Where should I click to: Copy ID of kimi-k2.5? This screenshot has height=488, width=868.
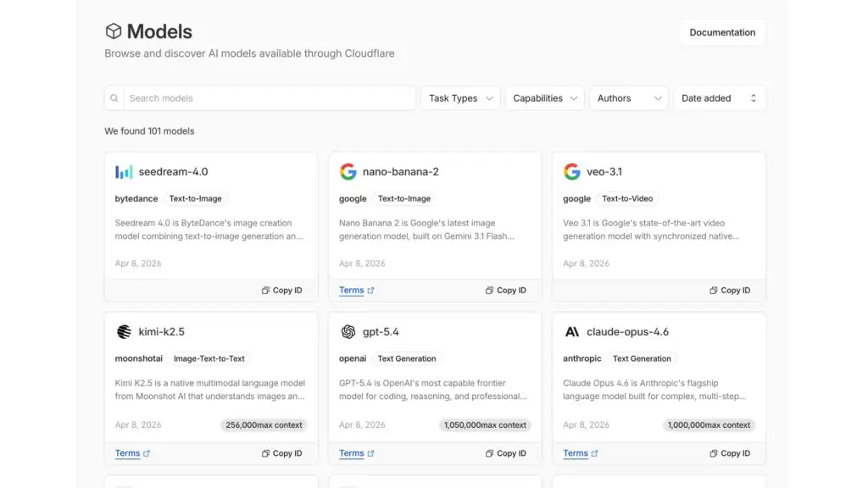pos(281,453)
